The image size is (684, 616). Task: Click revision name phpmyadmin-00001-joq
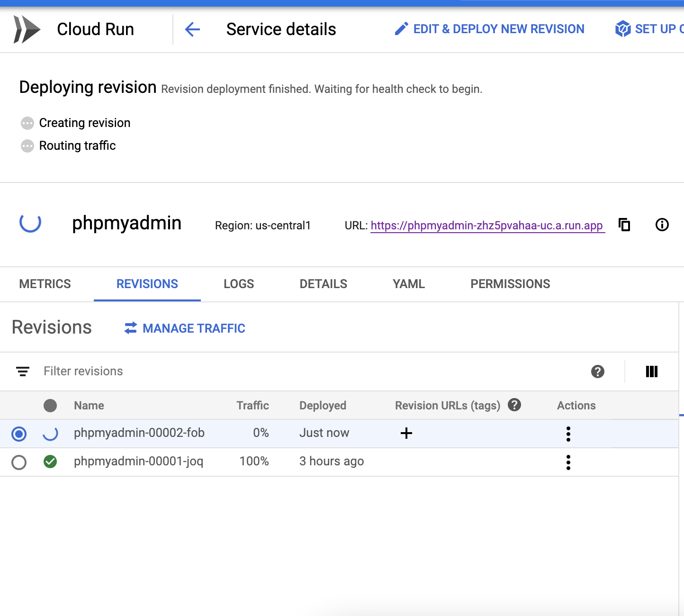click(x=139, y=462)
